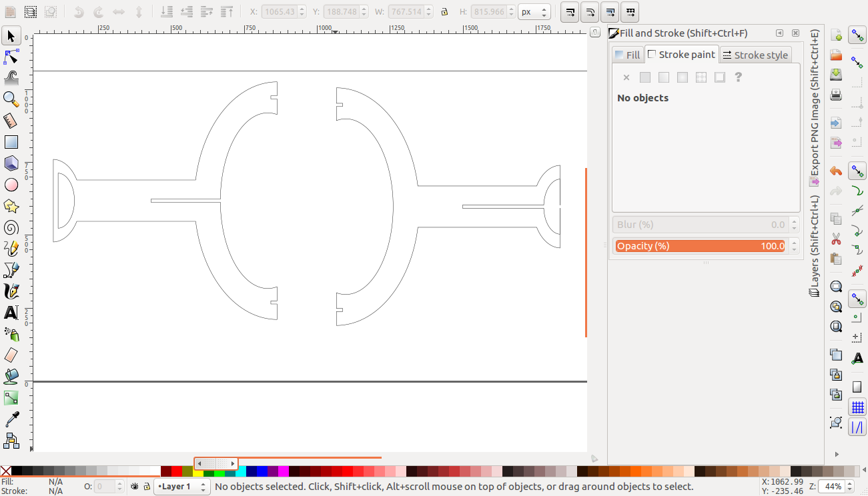Select the Bezier Pen tool
This screenshot has height=496, width=868.
point(11,270)
